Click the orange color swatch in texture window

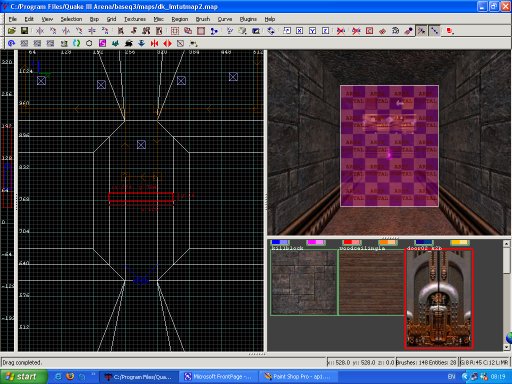click(388, 242)
